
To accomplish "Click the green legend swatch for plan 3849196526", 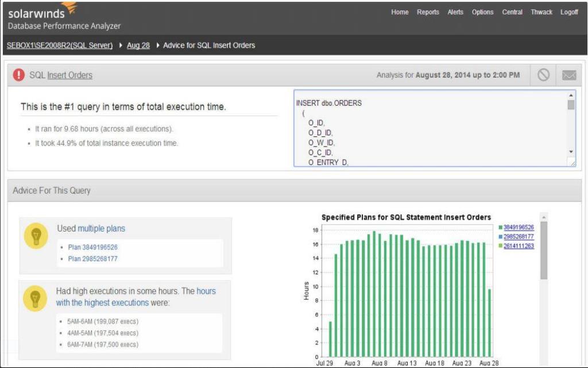I will click(x=501, y=228).
